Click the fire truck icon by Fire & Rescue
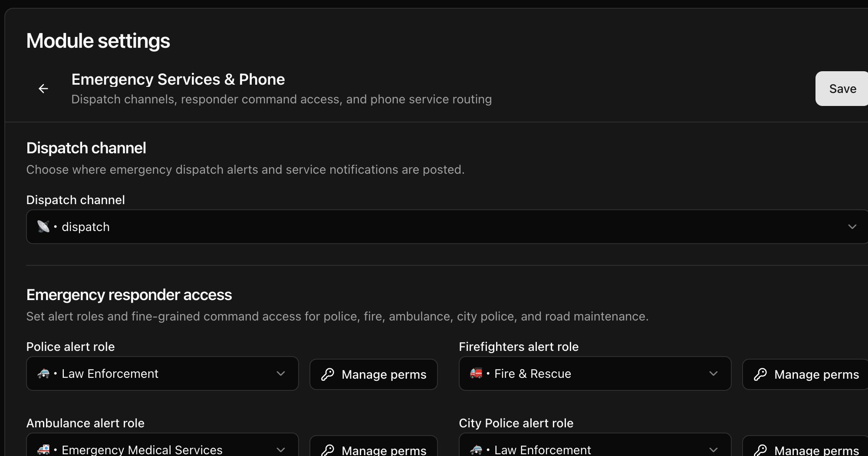868x456 pixels. coord(476,373)
